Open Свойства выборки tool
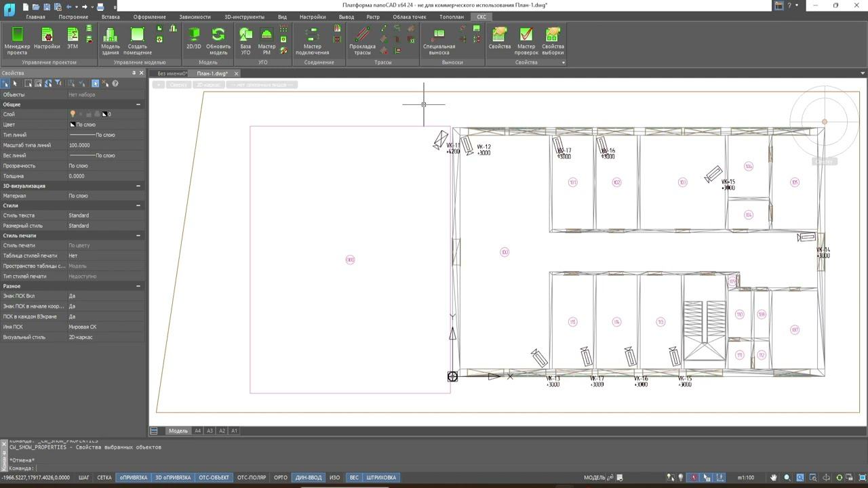Viewport: 868px width, 488px height. [x=553, y=41]
